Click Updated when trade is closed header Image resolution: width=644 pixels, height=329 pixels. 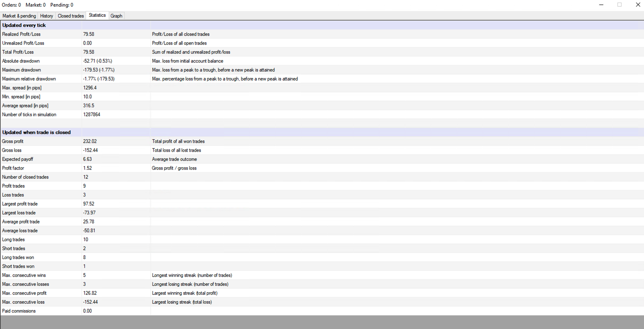click(36, 132)
